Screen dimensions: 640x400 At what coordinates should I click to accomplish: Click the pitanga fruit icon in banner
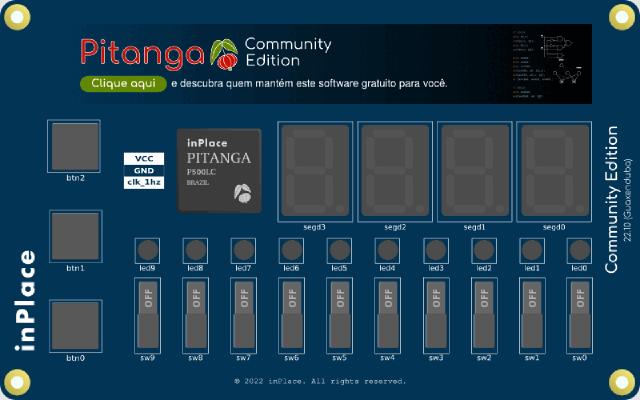(224, 54)
